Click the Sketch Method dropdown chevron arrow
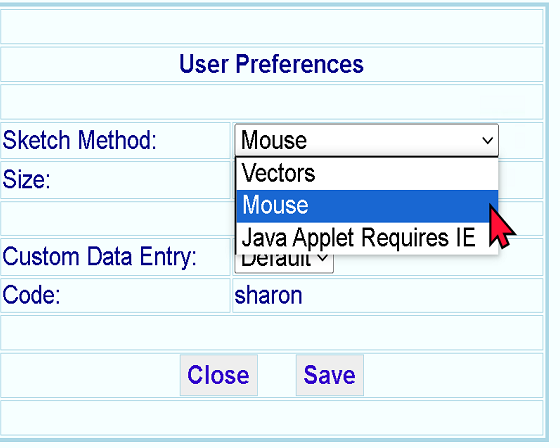The width and height of the screenshot is (560, 448). pos(488,140)
